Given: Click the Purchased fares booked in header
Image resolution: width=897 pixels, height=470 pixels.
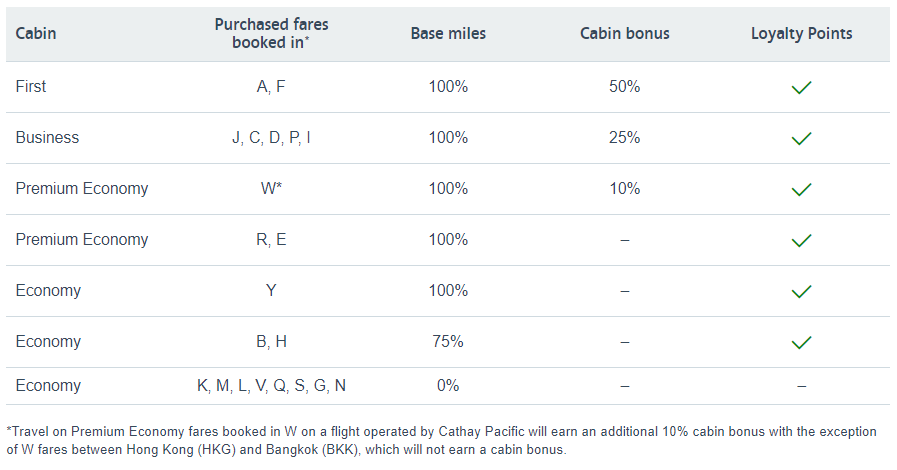Looking at the screenshot, I should (271, 33).
